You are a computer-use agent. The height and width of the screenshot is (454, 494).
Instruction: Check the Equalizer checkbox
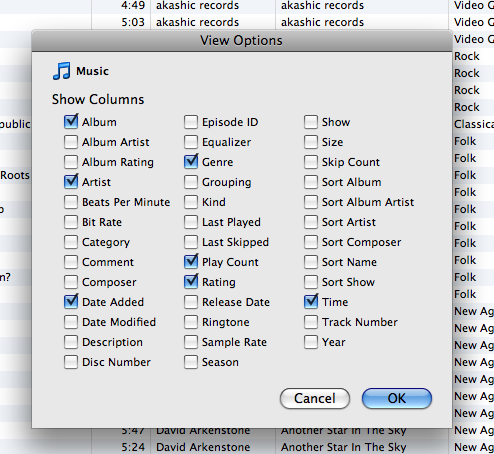pos(191,142)
